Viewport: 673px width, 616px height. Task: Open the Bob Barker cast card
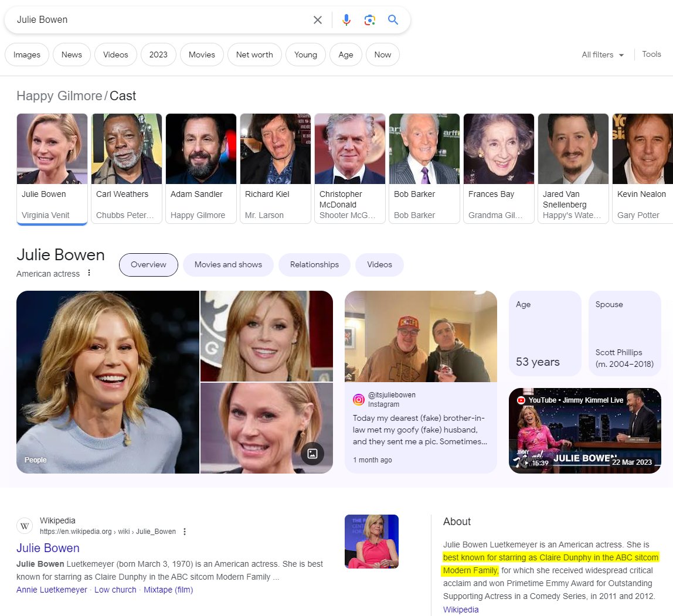click(x=424, y=169)
